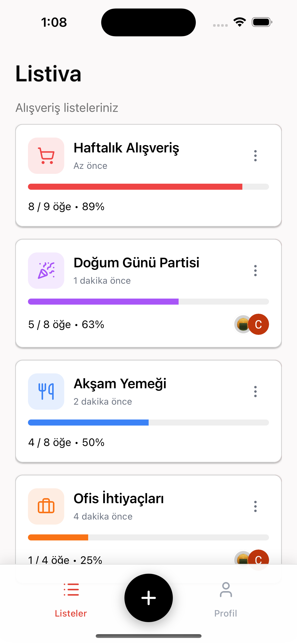
Task: Tap the purple party popper icon
Action: point(46,271)
